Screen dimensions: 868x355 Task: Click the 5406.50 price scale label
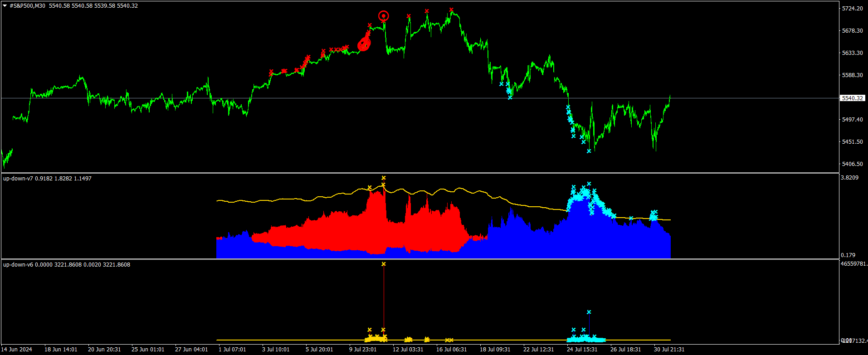pyautogui.click(x=852, y=164)
